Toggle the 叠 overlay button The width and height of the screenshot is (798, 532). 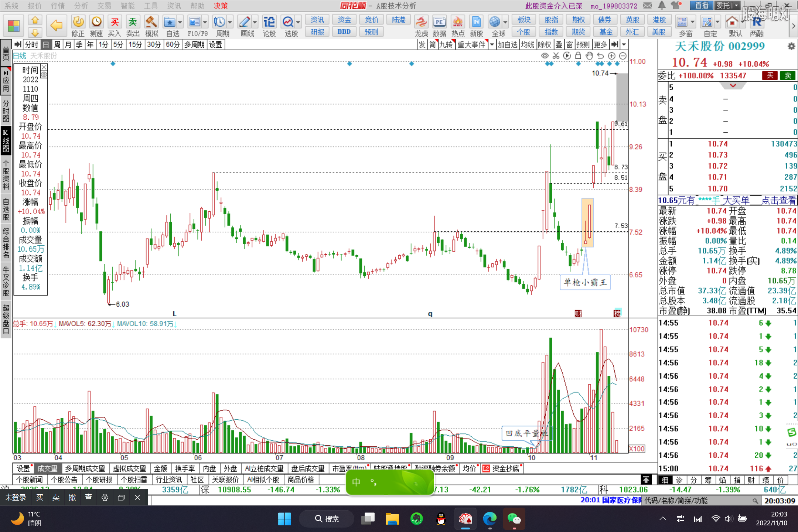pos(559,45)
